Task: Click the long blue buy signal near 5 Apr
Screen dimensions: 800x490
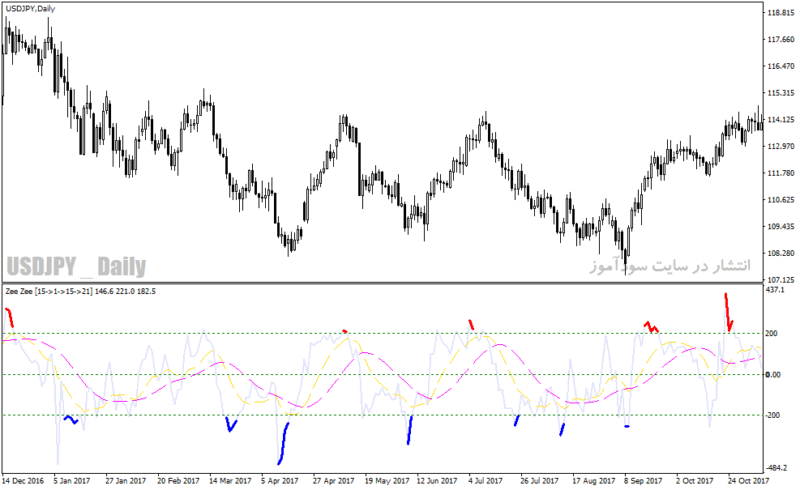Action: point(283,444)
